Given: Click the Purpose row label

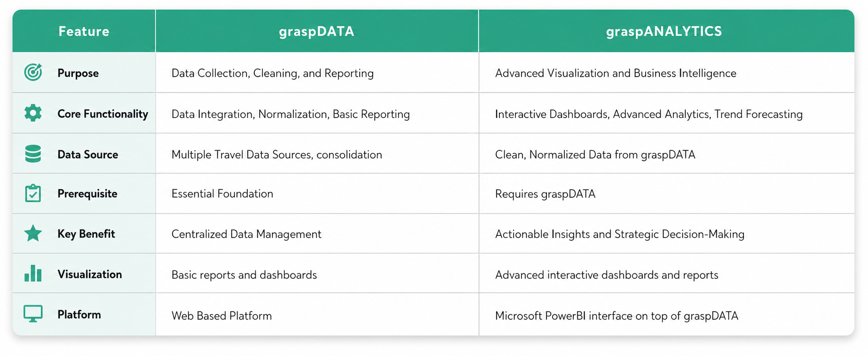Looking at the screenshot, I should coord(78,73).
